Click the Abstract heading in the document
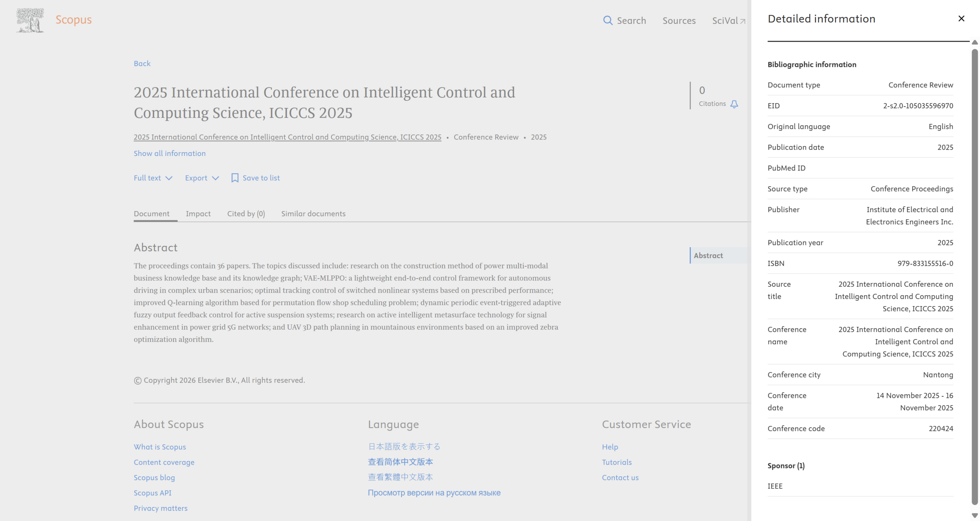Screen dimensions: 980x521 pos(156,248)
